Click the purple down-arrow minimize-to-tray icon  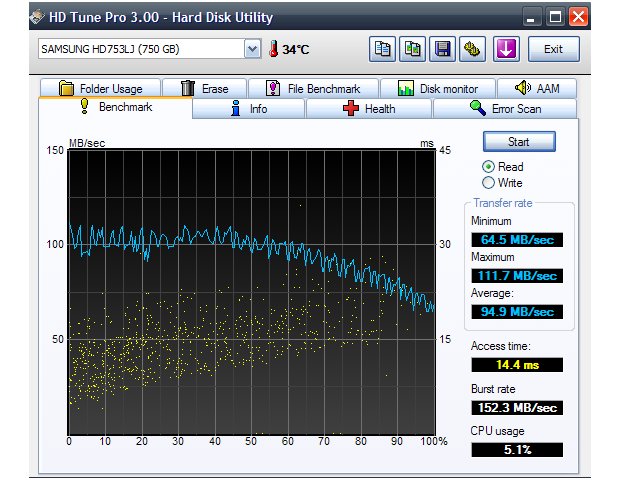(506, 49)
